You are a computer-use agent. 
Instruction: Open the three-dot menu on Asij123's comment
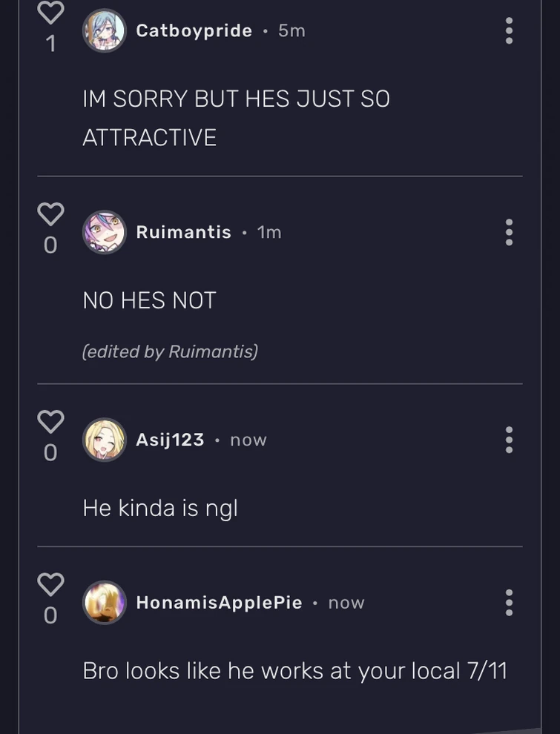coord(509,440)
